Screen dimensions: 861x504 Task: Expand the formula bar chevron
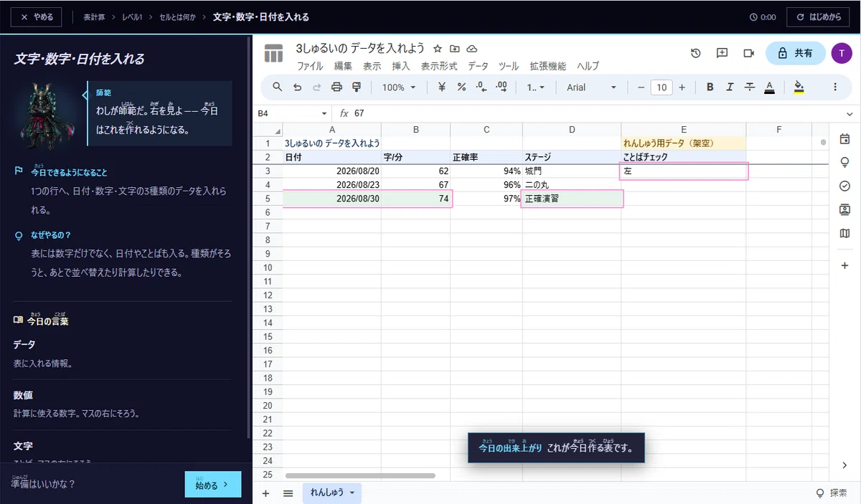[x=850, y=113]
